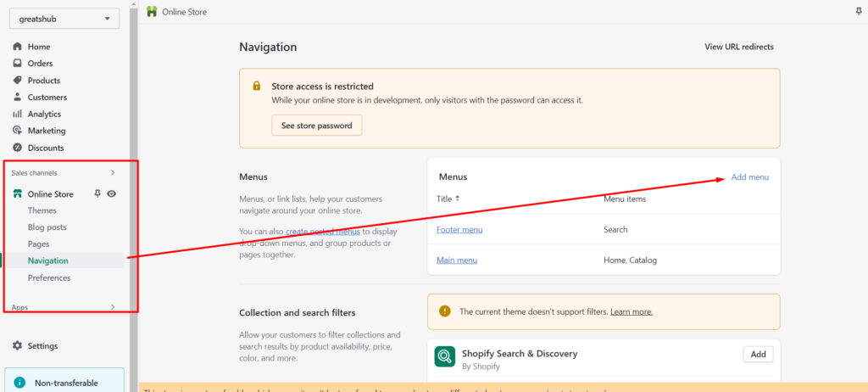Click the 'Home, Catalog' menu items cell

[x=630, y=260]
